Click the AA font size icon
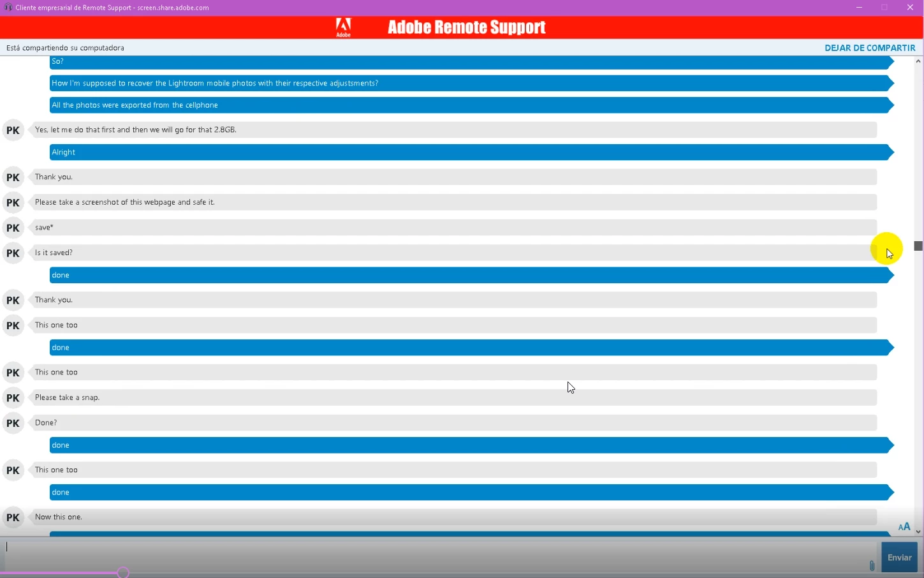The height and width of the screenshot is (578, 924). tap(904, 526)
